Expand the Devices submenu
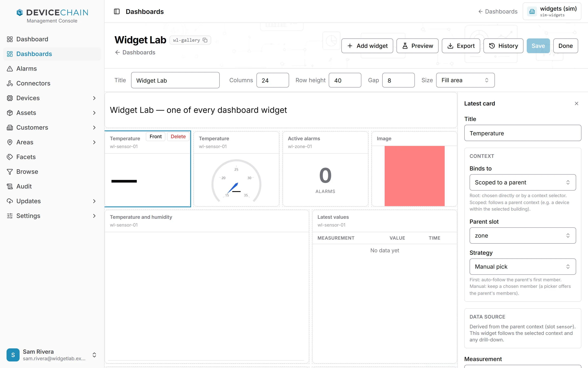 94,98
